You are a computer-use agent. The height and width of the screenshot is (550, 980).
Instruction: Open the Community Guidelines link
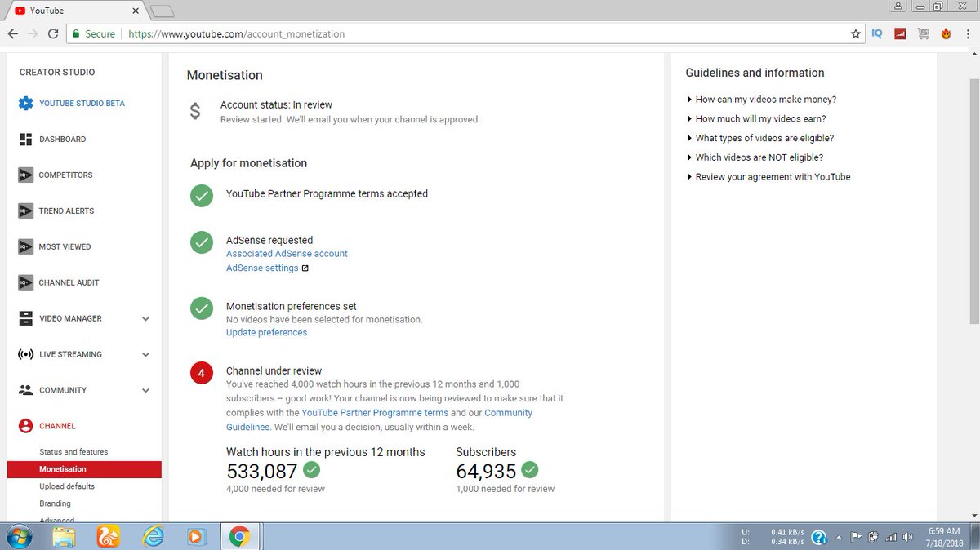[379, 419]
